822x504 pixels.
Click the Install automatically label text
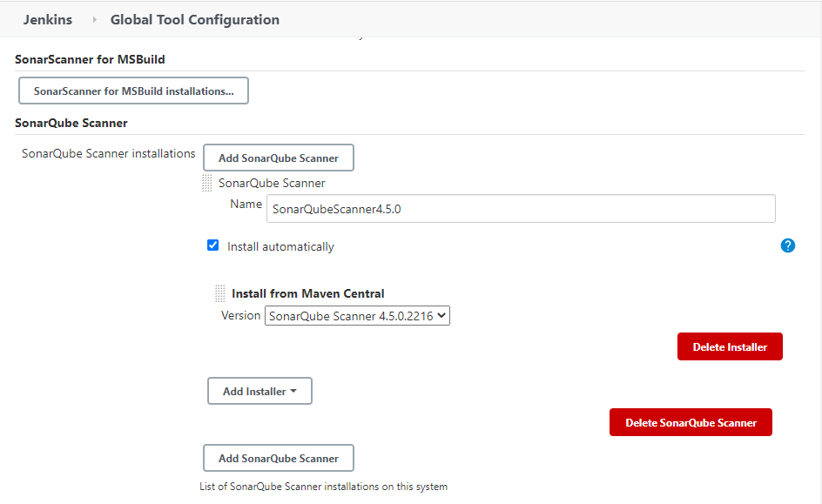coord(280,246)
